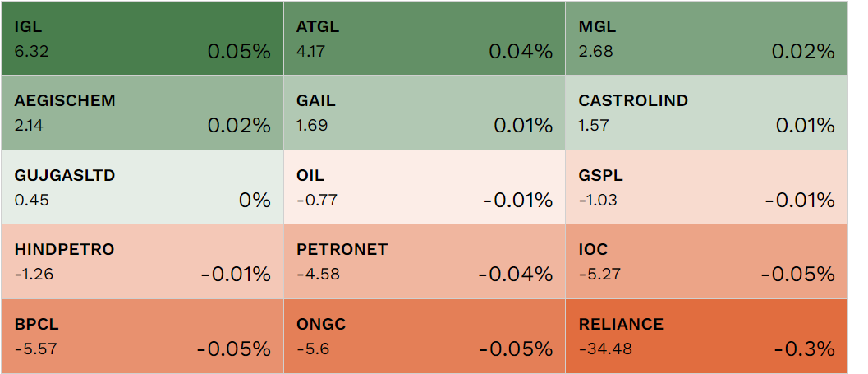Image resolution: width=868 pixels, height=374 pixels.
Task: Click the GSPL tile
Action: (706, 187)
